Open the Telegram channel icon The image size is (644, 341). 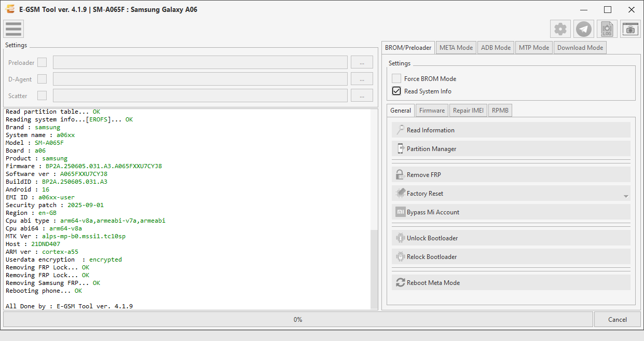click(x=584, y=29)
